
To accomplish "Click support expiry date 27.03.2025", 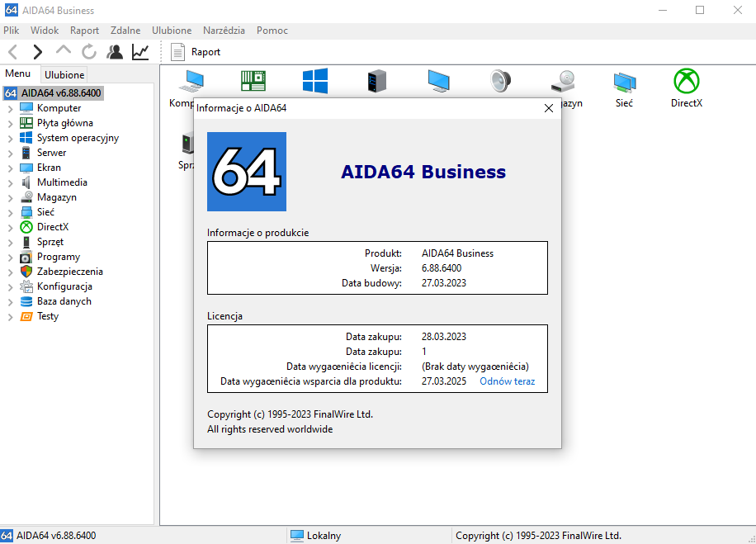I will [x=444, y=381].
